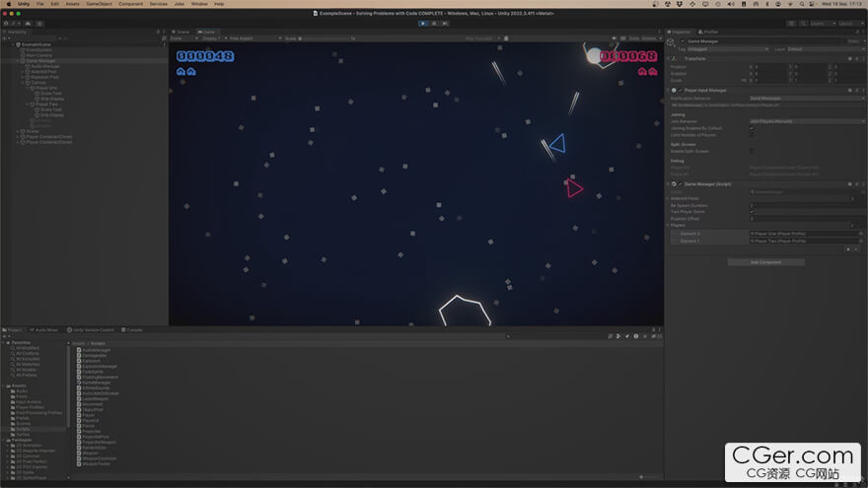Screen dimensions: 868x488
Task: Expand the Scene object in Hierarchy
Action: tap(18, 131)
